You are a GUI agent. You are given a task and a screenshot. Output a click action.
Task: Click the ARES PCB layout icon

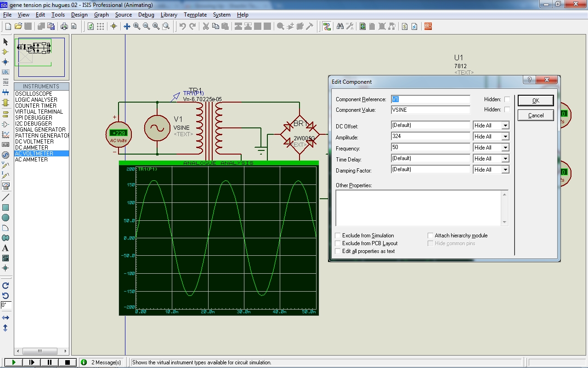(x=428, y=26)
